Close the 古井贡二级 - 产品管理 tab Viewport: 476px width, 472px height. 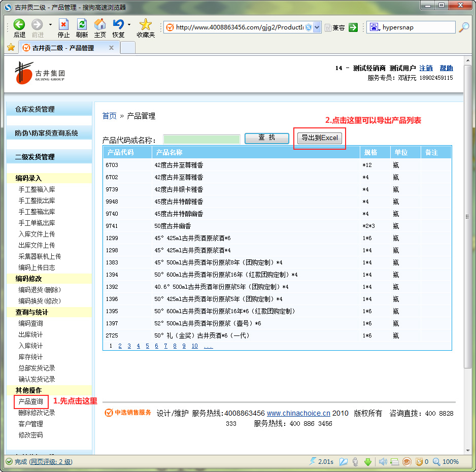pos(112,48)
